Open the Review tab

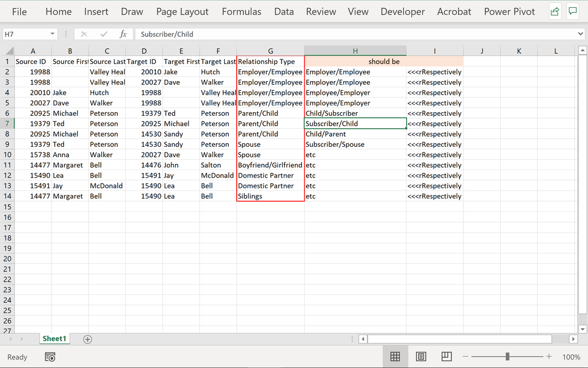coord(321,12)
